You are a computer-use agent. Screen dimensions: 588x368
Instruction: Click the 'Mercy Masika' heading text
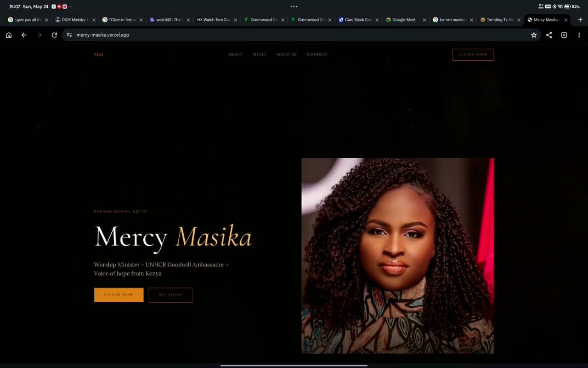click(173, 237)
